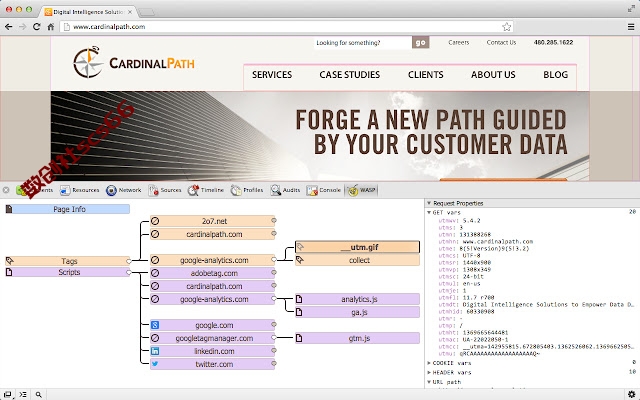Collapse the Tags node connector circle

[x=129, y=261]
